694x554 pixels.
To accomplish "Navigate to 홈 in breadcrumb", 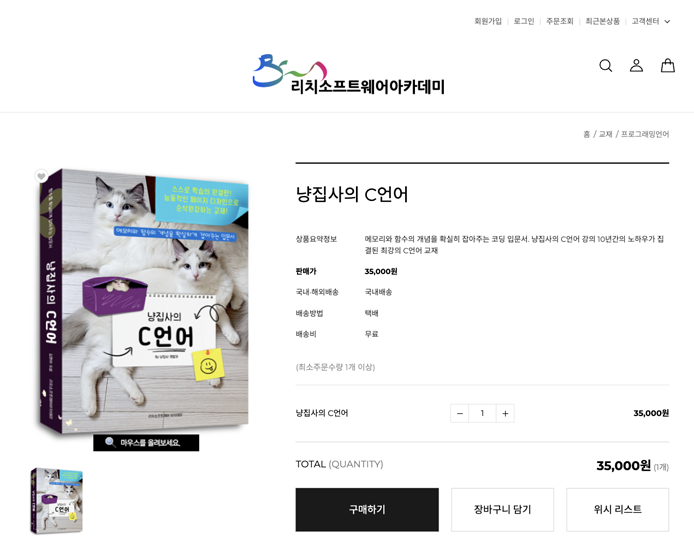I will [586, 134].
